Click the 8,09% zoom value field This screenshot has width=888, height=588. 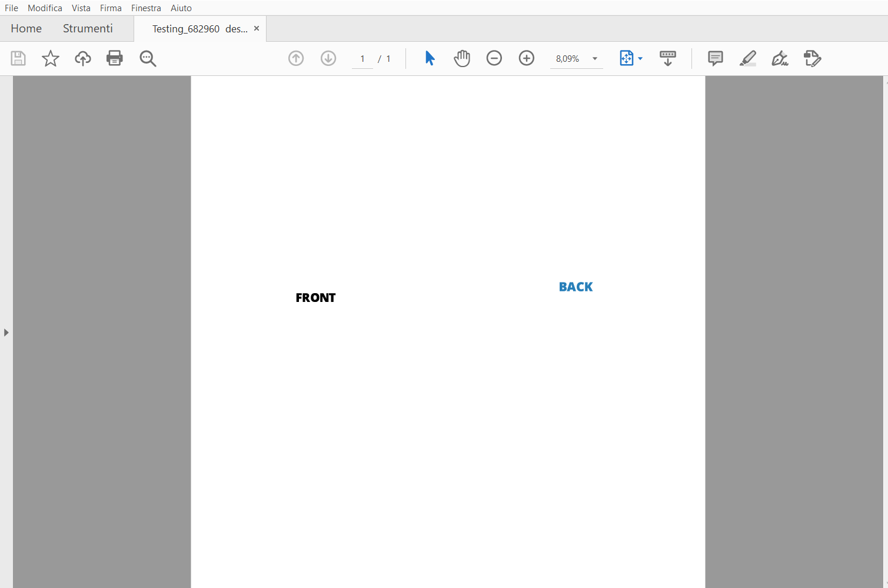coord(568,59)
